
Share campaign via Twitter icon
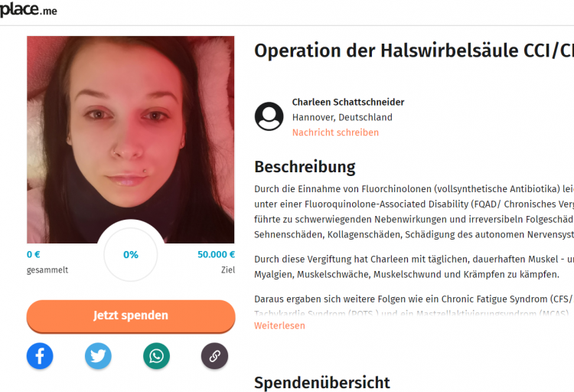coord(98,356)
